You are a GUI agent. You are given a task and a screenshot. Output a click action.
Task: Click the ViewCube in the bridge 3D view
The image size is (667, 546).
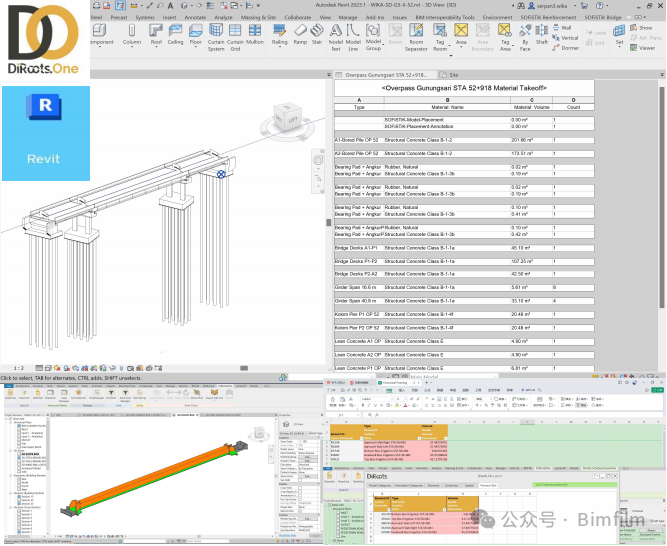tap(288, 119)
